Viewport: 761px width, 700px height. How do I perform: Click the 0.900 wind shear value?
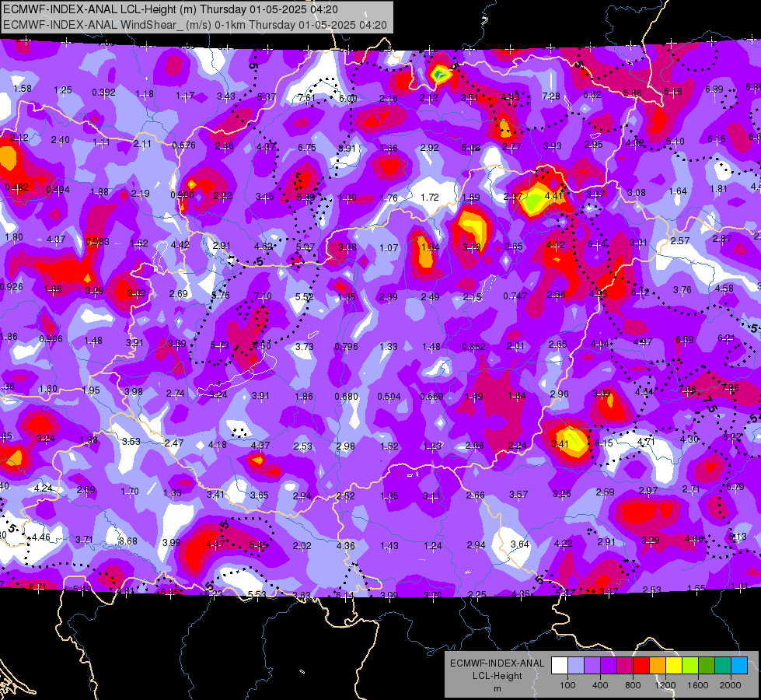coord(182,194)
